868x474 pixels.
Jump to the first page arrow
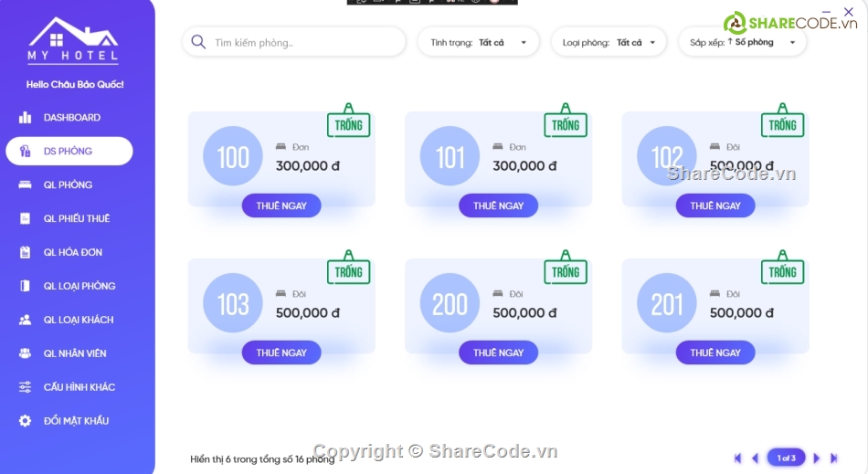(738, 458)
